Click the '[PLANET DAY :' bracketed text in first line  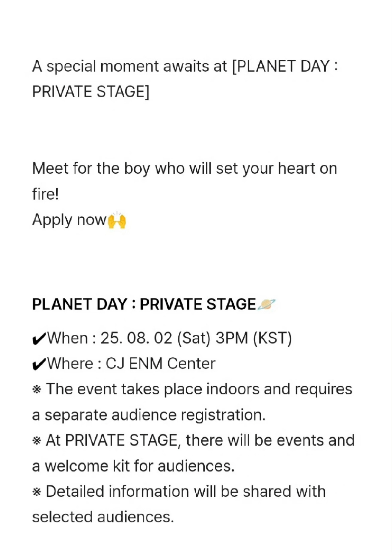click(285, 66)
